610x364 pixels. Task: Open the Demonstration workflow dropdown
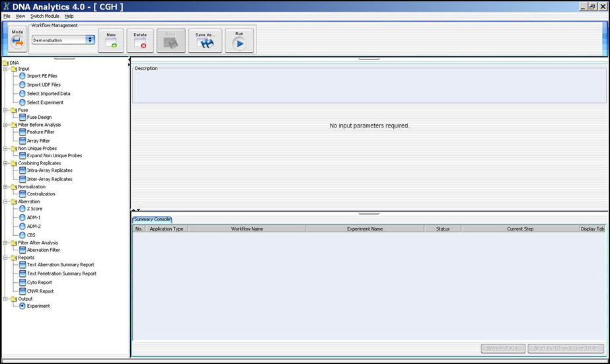point(63,40)
